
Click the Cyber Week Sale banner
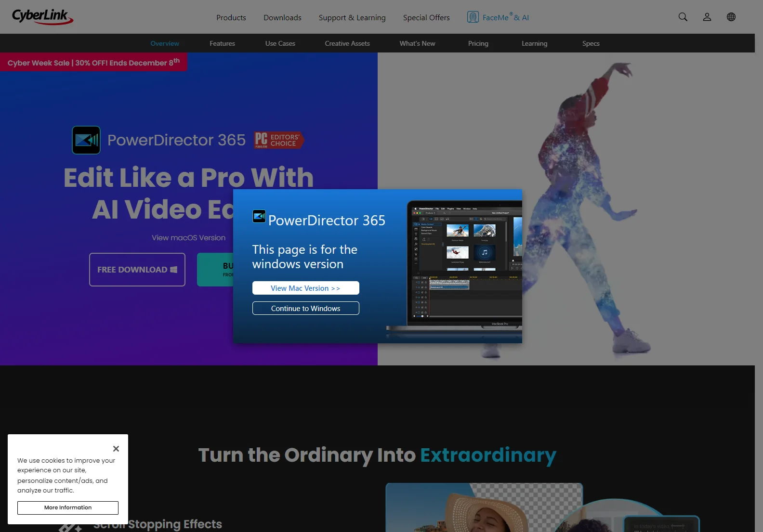click(93, 62)
